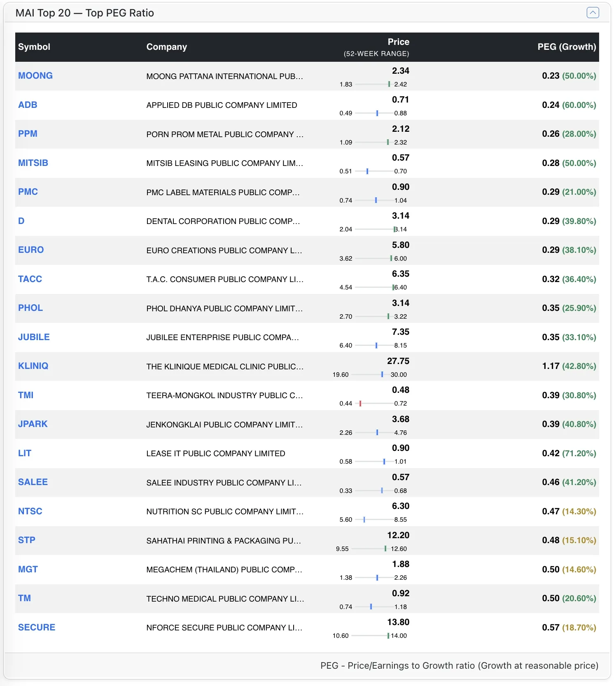Open the SECURE symbol link
The image size is (616, 686).
point(37,628)
